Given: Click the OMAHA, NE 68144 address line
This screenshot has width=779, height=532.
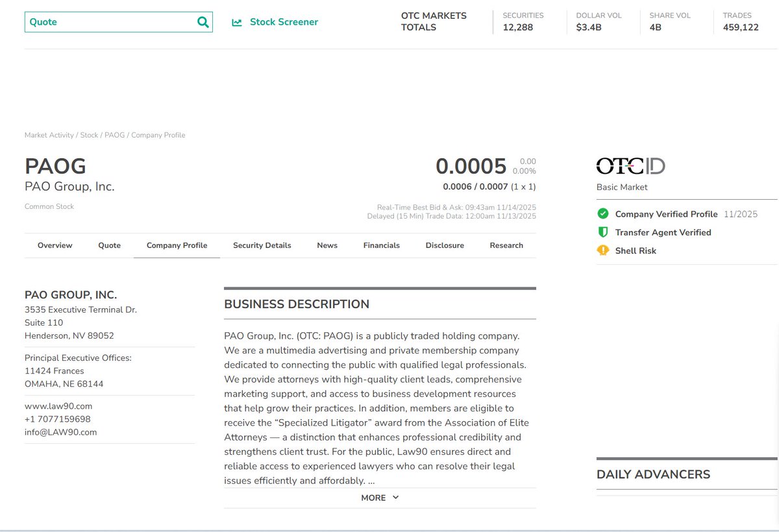Looking at the screenshot, I should [x=64, y=383].
